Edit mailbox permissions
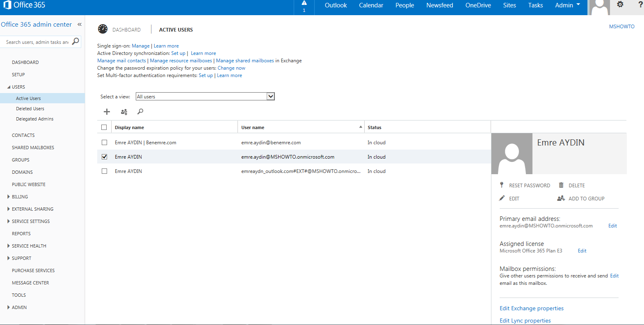Image resolution: width=644 pixels, height=325 pixels. (x=614, y=276)
